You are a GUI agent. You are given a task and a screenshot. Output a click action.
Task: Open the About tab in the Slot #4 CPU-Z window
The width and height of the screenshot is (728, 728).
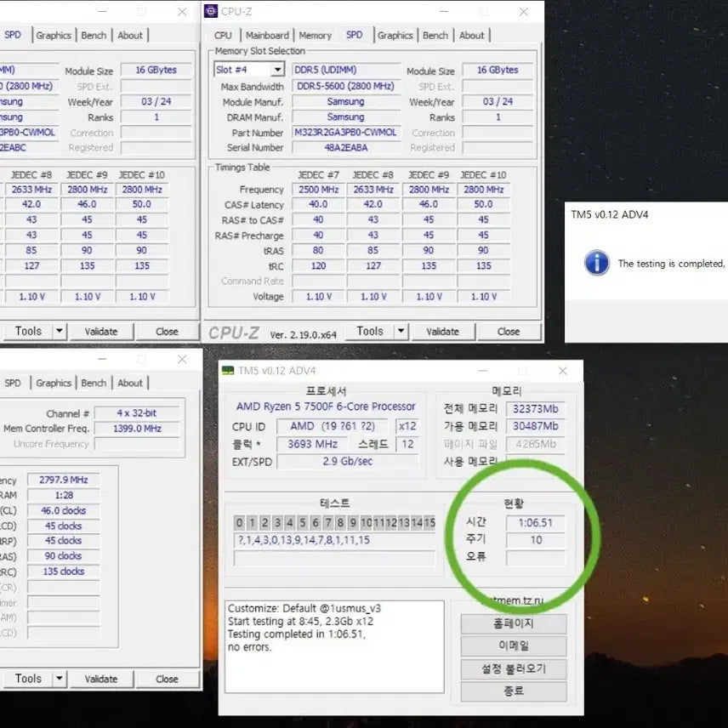click(x=471, y=35)
